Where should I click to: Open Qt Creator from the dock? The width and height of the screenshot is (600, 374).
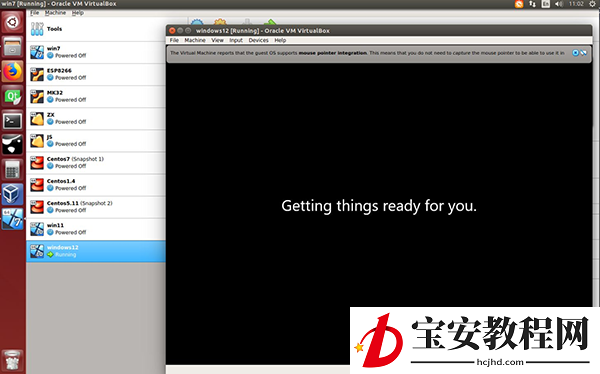[12, 96]
